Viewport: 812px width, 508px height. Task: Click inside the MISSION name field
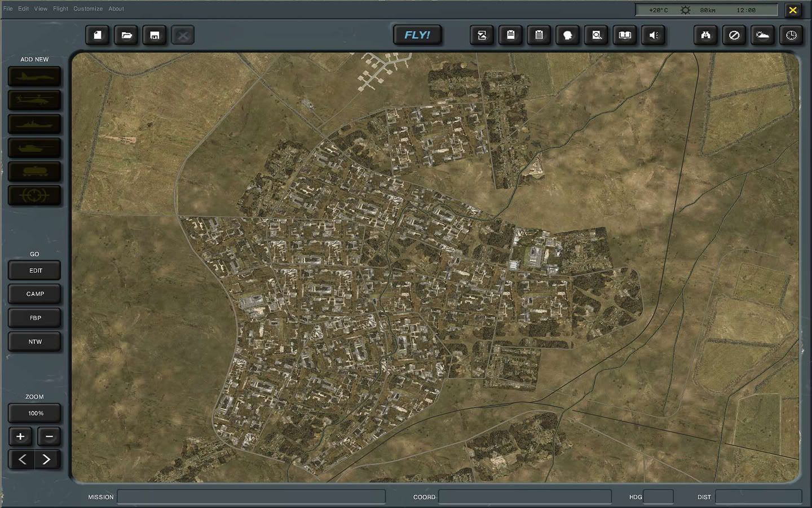[251, 497]
